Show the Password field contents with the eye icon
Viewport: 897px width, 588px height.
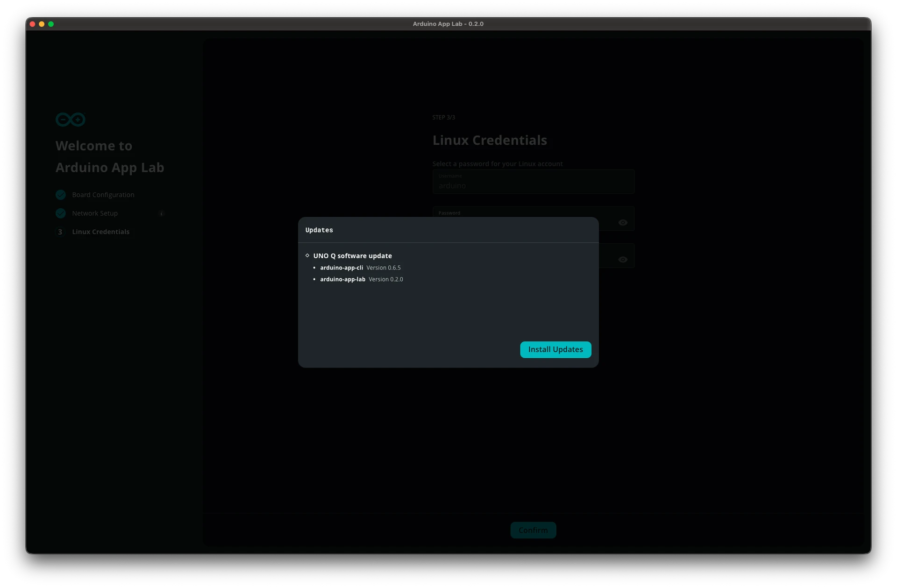tap(623, 222)
